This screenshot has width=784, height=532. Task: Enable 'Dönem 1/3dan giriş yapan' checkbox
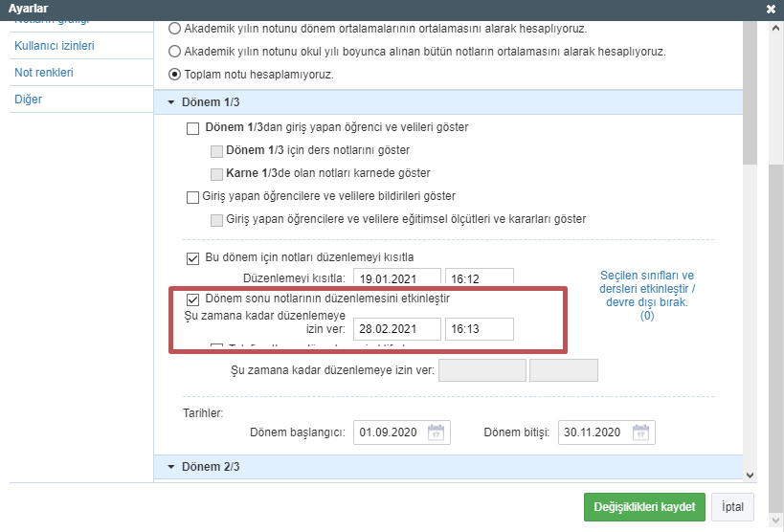click(x=192, y=127)
